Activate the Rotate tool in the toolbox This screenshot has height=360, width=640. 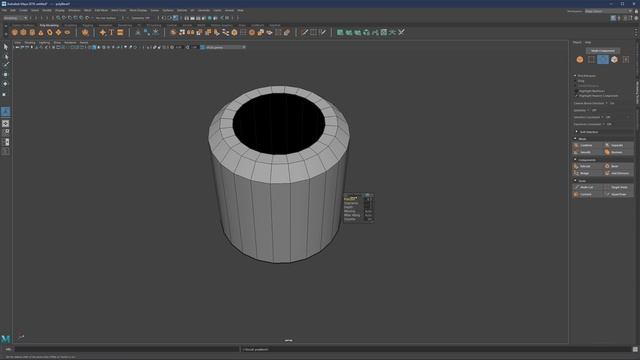[x=5, y=84]
